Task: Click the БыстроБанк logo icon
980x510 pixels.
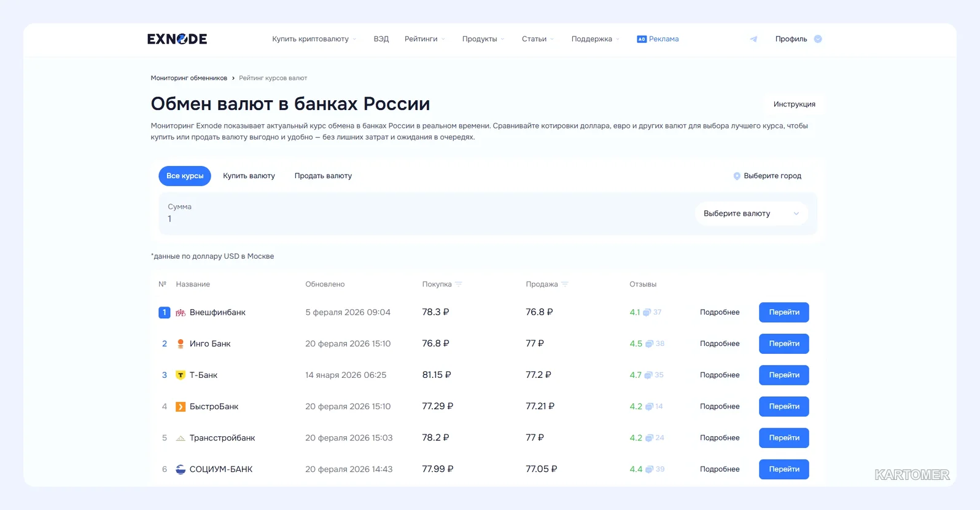Action: coord(181,406)
